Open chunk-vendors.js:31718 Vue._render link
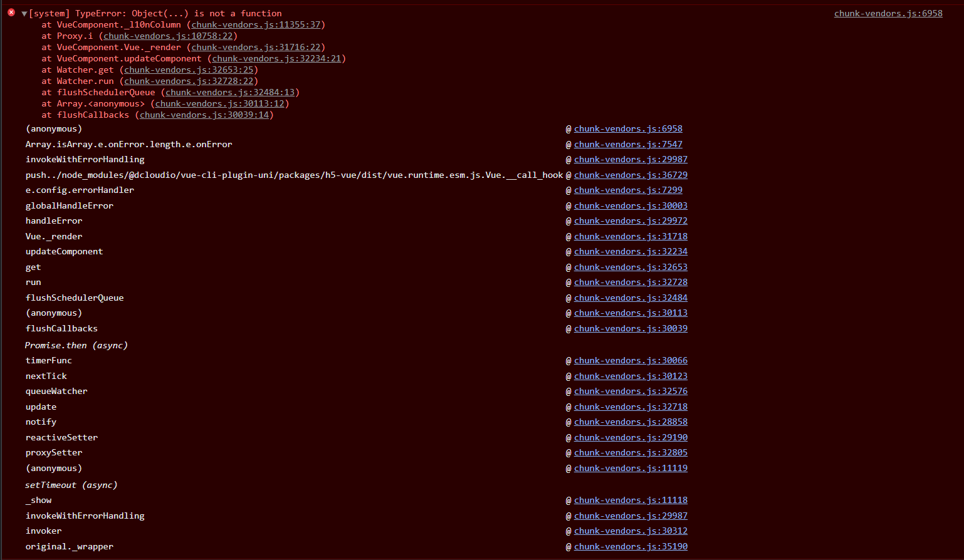Viewport: 964px width, 560px height. point(631,236)
